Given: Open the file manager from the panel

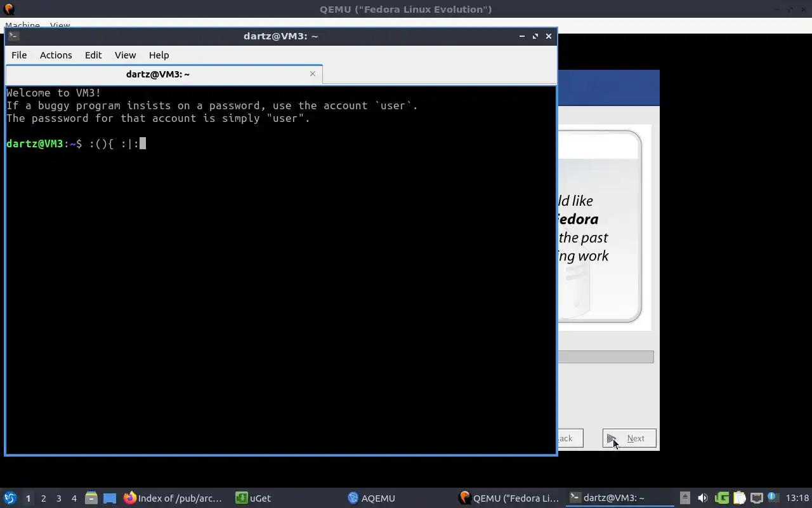Looking at the screenshot, I should tap(91, 498).
